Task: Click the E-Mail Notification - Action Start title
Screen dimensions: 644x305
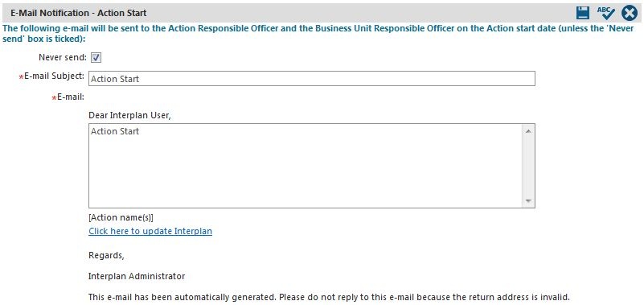Action: tap(79, 13)
